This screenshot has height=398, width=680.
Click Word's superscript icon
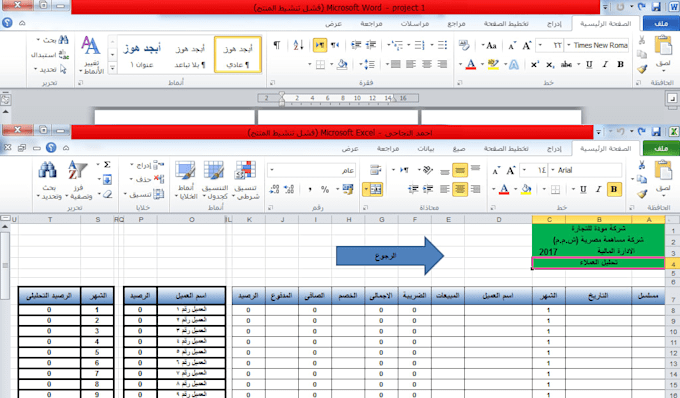(535, 65)
